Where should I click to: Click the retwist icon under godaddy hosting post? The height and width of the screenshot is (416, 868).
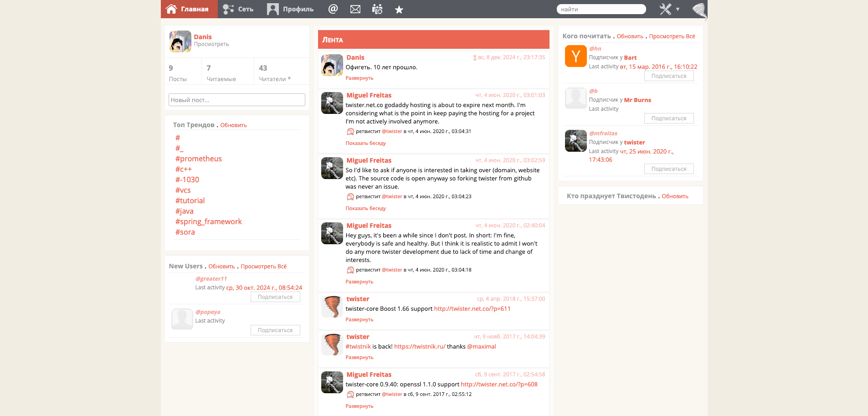pyautogui.click(x=350, y=132)
